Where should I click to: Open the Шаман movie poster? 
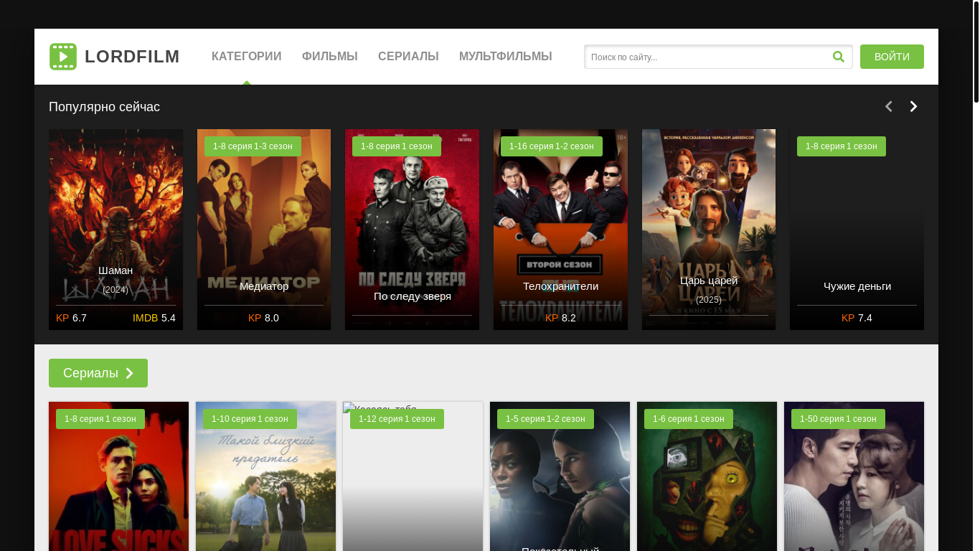[116, 230]
